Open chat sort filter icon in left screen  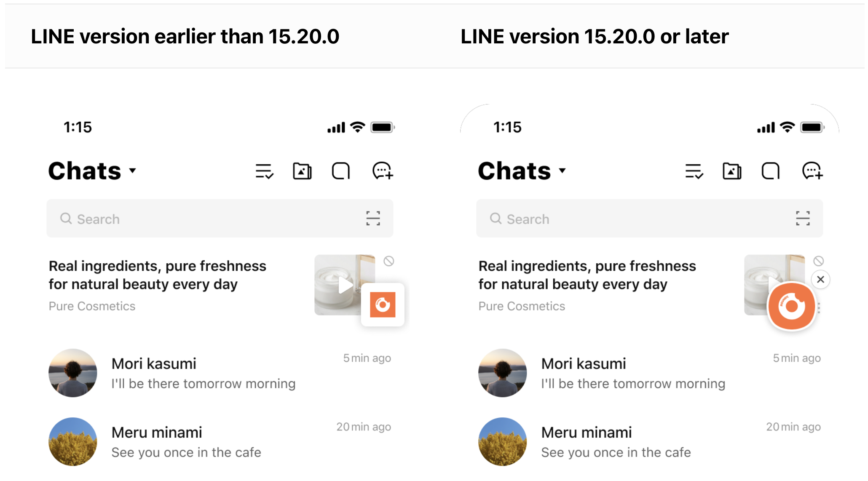point(264,171)
